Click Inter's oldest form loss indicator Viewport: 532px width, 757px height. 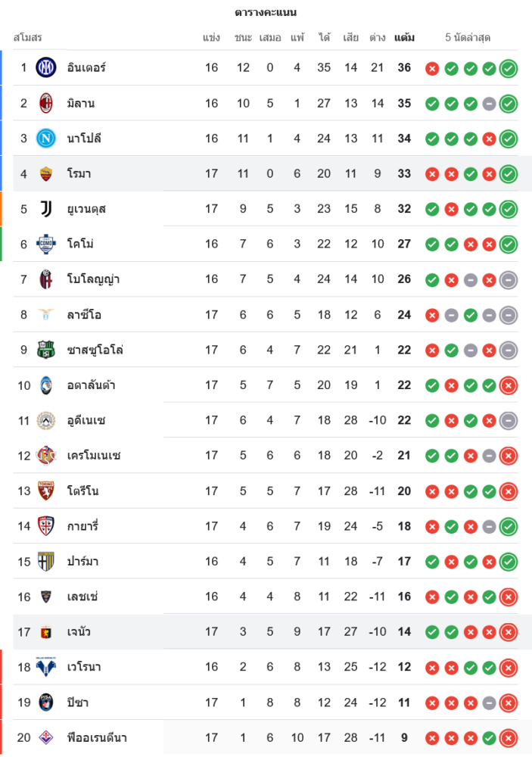click(432, 68)
